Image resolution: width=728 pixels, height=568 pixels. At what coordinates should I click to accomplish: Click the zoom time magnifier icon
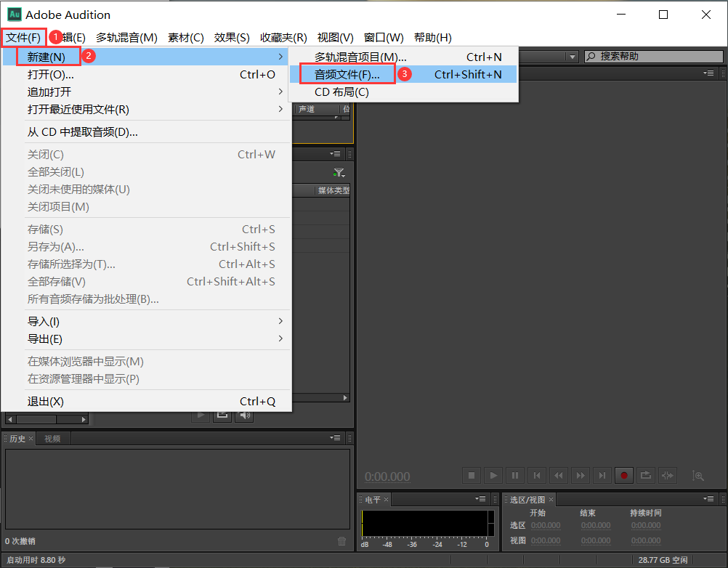[697, 476]
